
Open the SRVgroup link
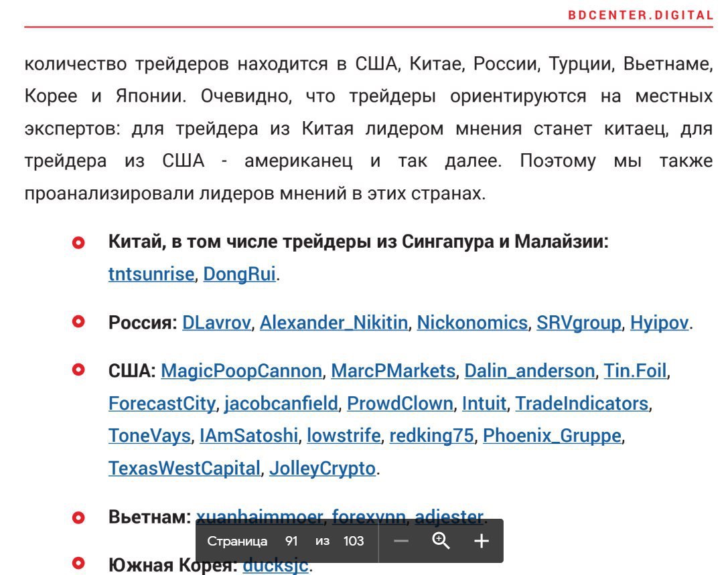pos(579,323)
